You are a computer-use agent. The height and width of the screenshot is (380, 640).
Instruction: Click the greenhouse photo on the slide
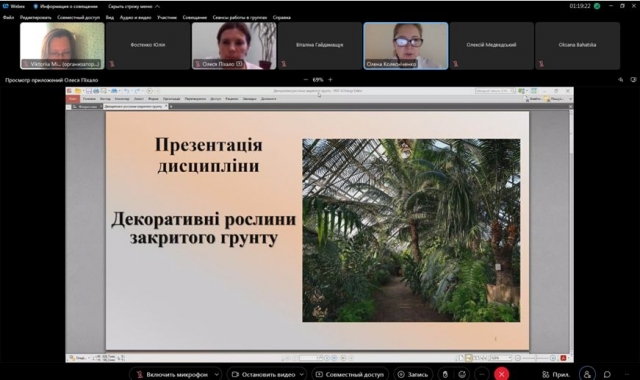(411, 230)
